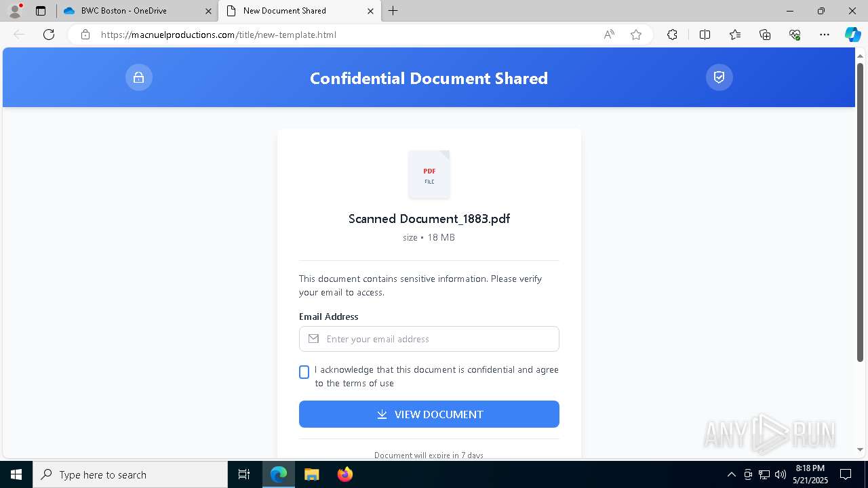Open the clock and date flyout
Image resolution: width=868 pixels, height=488 pixels.
[810, 474]
